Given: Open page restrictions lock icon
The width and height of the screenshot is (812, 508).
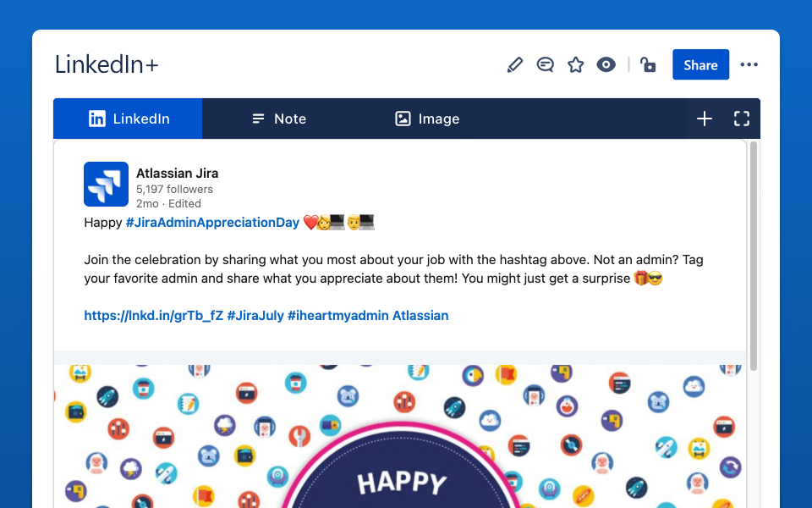Looking at the screenshot, I should [x=648, y=65].
